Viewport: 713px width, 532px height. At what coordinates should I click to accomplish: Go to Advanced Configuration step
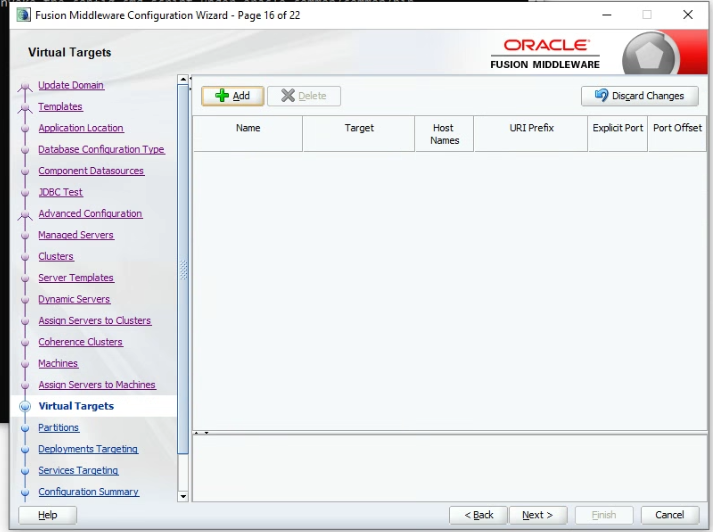pos(90,213)
